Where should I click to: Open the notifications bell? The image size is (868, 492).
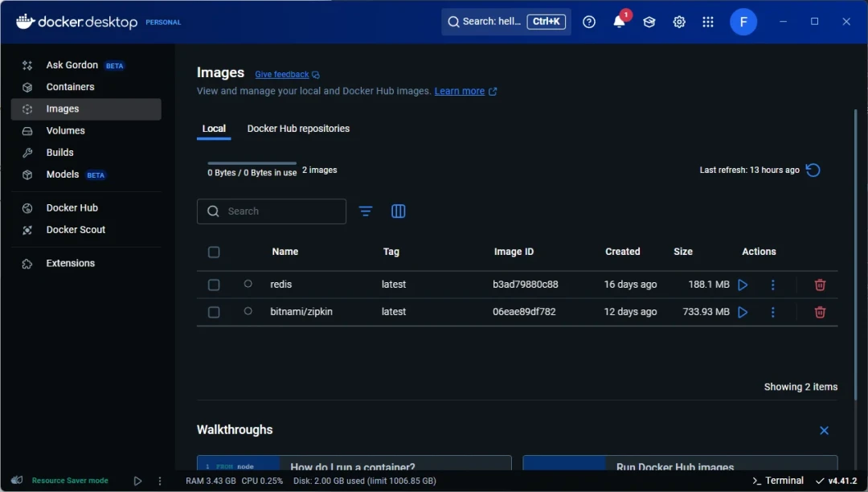click(619, 22)
